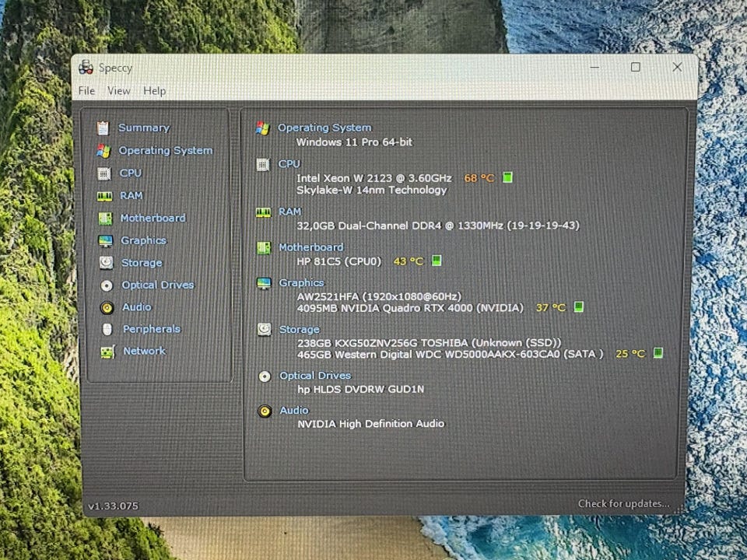747x560 pixels.
Task: Click the Operating System heading link in summary
Action: 324,128
